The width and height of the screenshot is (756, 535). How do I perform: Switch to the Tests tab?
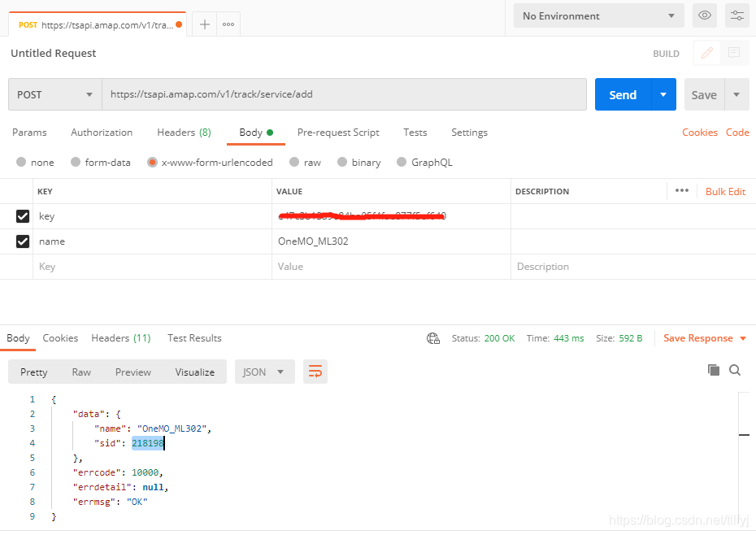[x=415, y=133]
